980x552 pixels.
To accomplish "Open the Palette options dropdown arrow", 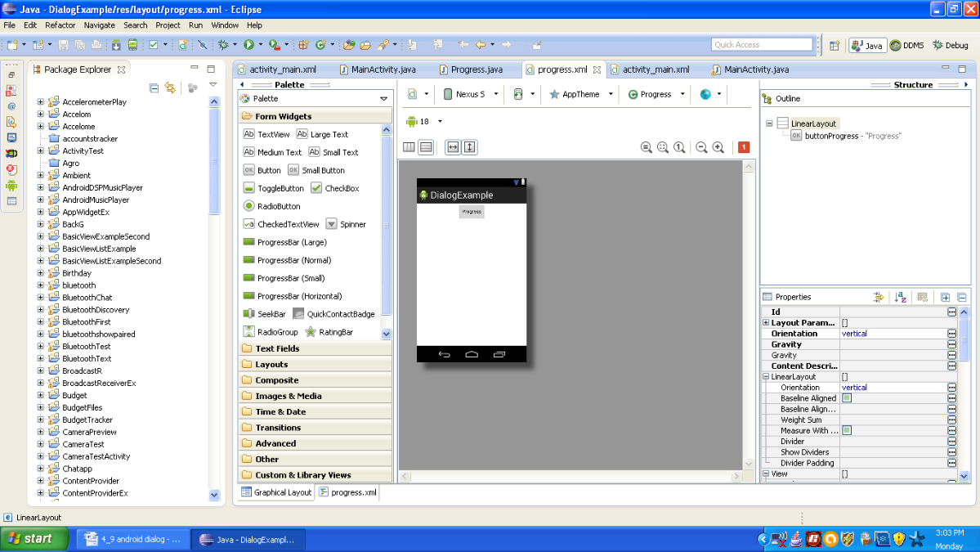I will pos(384,99).
